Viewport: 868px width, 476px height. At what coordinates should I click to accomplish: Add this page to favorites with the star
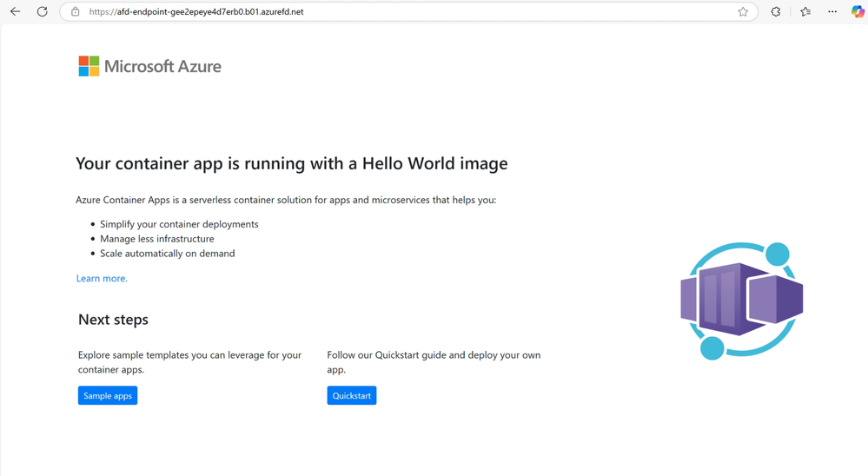click(743, 11)
